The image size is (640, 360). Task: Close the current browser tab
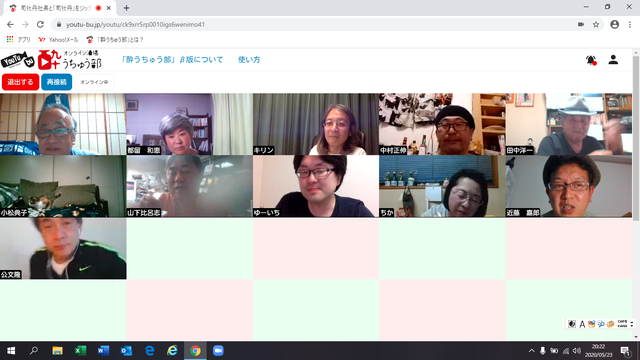click(x=109, y=8)
